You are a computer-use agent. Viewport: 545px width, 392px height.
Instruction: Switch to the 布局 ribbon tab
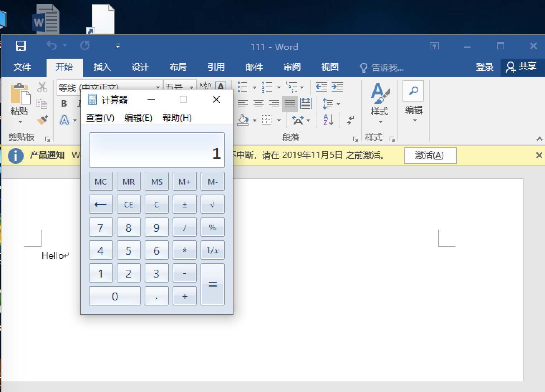point(178,67)
